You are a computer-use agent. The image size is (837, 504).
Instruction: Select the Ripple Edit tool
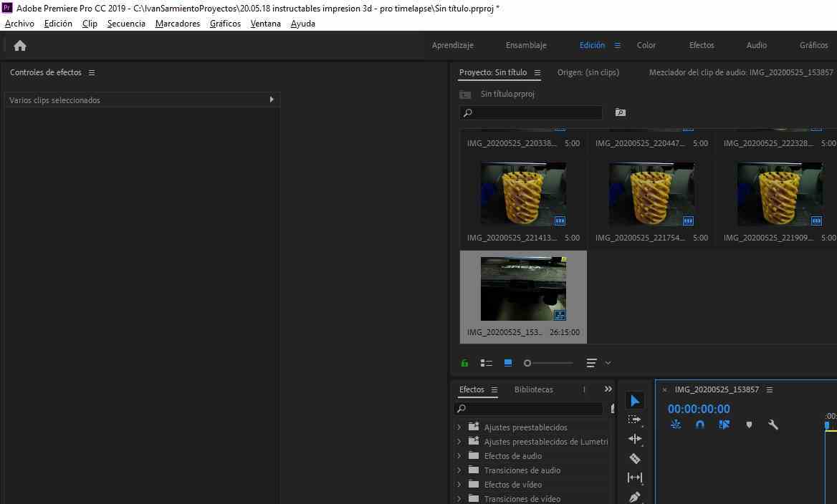(635, 439)
